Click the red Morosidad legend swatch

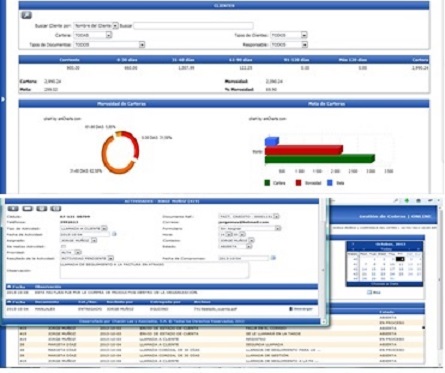(x=298, y=183)
